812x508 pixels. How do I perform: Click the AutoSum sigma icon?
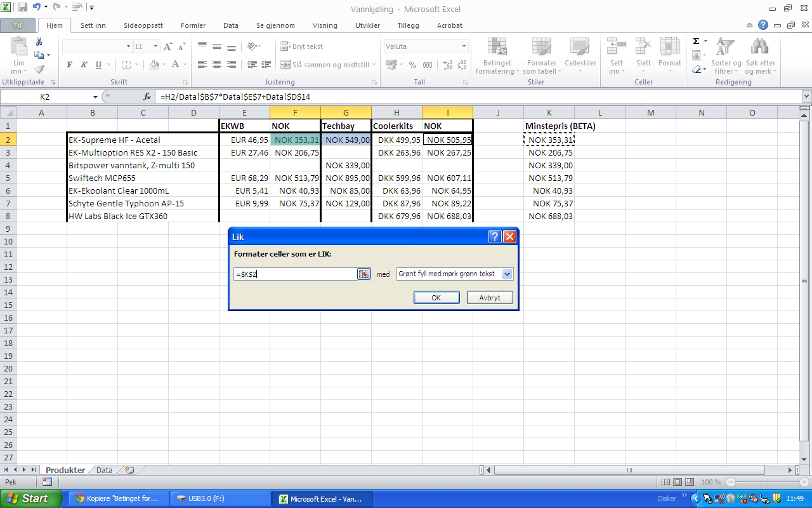[696, 41]
